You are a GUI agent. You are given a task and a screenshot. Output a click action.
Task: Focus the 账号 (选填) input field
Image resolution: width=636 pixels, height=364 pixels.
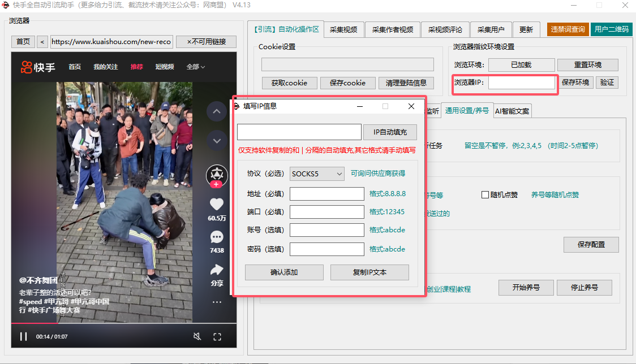point(327,230)
